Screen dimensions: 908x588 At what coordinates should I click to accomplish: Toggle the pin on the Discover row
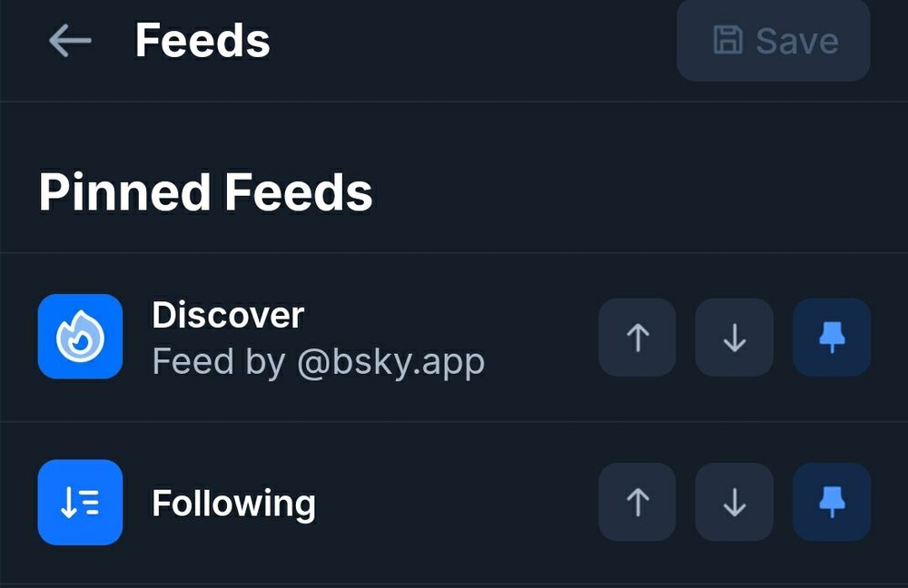(831, 338)
